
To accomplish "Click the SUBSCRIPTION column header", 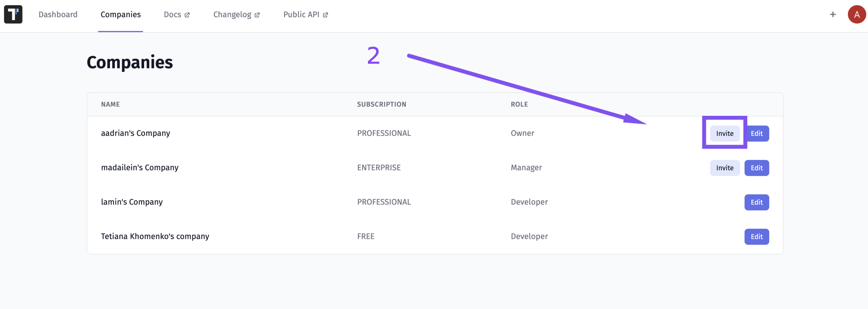I will pos(381,104).
